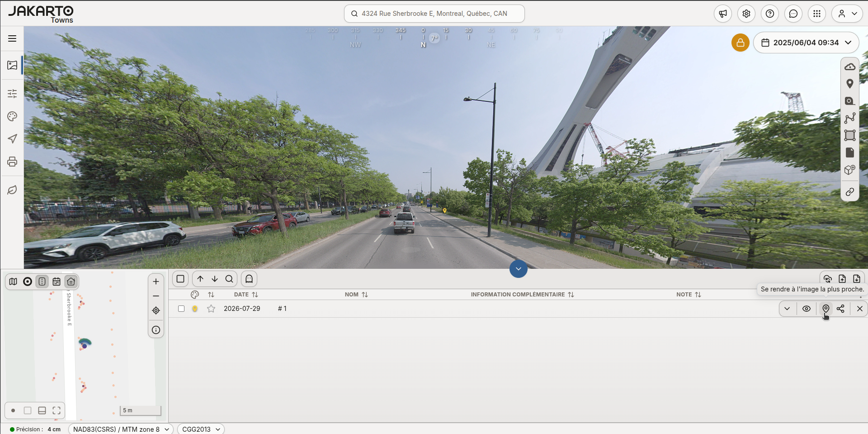Click the address search field
The height and width of the screenshot is (434, 868).
tap(434, 14)
